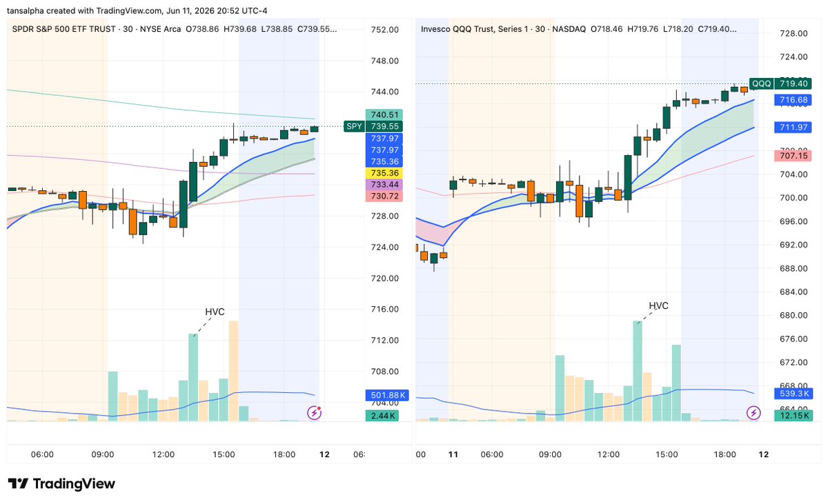Click the lightning bolt icon in SPY chart
This screenshot has height=504, width=828.
315,413
